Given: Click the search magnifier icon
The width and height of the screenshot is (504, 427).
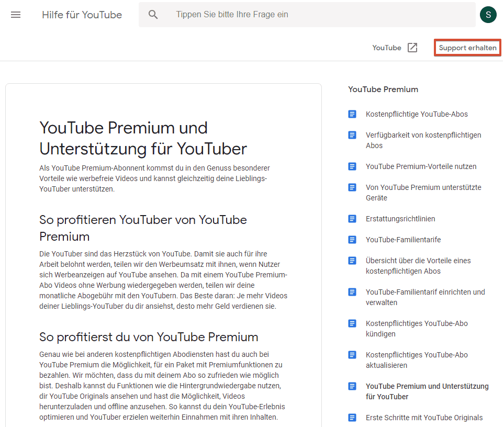Looking at the screenshot, I should coord(153,15).
